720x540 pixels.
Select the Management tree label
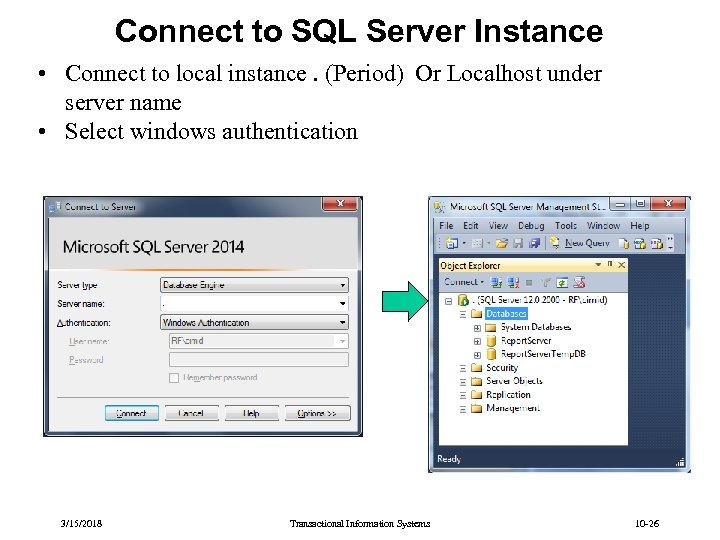(x=513, y=408)
